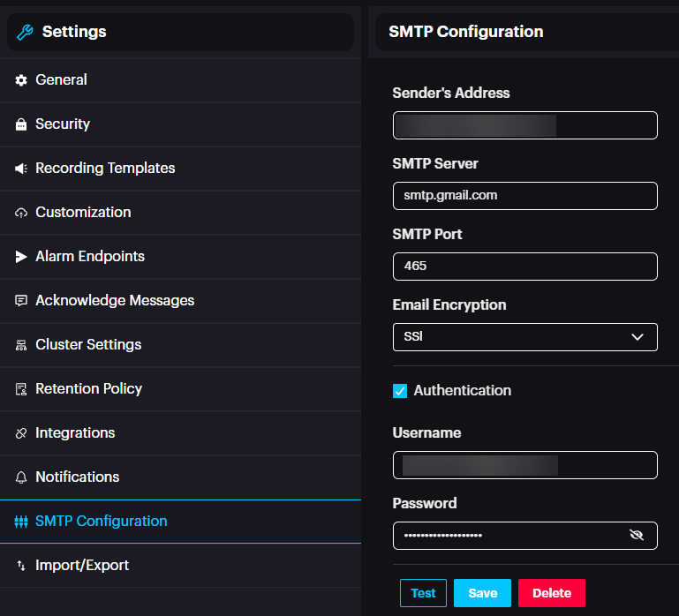This screenshot has width=679, height=616.
Task: Save the SMTP configuration
Action: 482,593
